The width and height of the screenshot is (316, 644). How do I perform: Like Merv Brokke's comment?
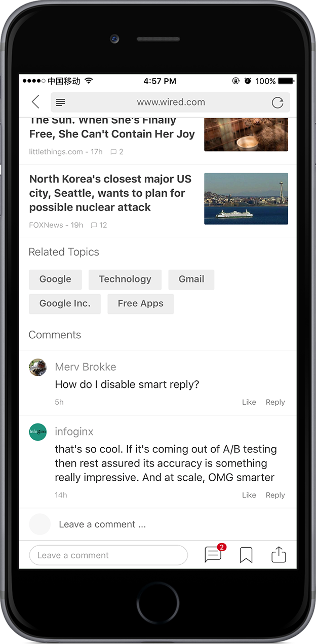[249, 402]
